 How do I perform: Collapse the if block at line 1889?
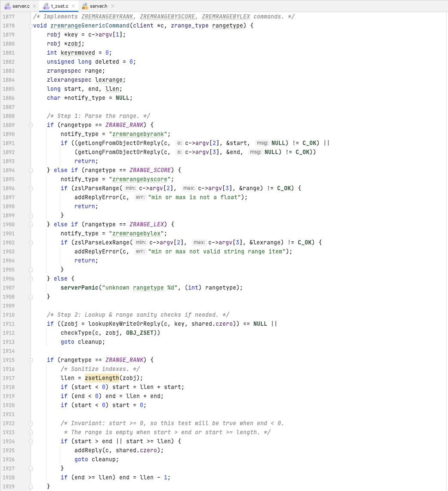(x=31, y=125)
